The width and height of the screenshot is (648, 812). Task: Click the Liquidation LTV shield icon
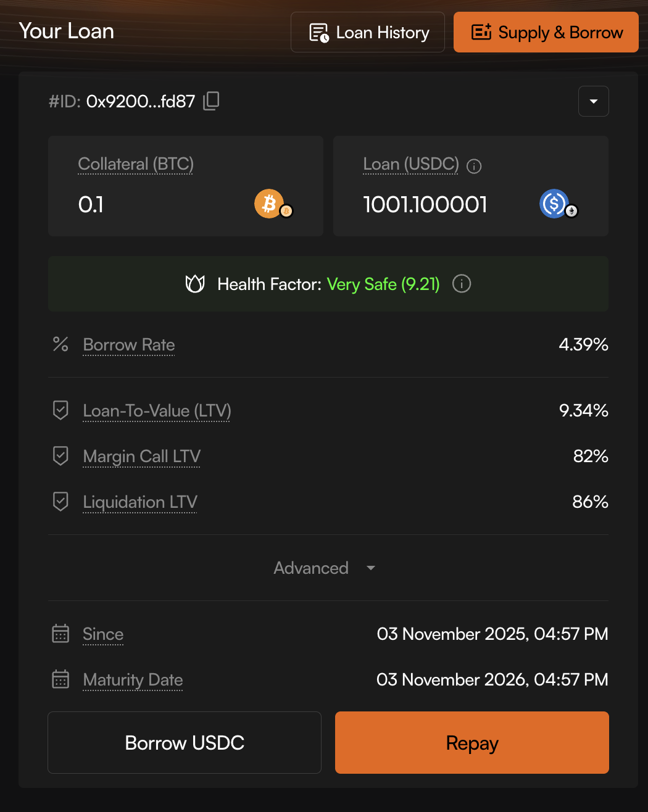point(60,502)
